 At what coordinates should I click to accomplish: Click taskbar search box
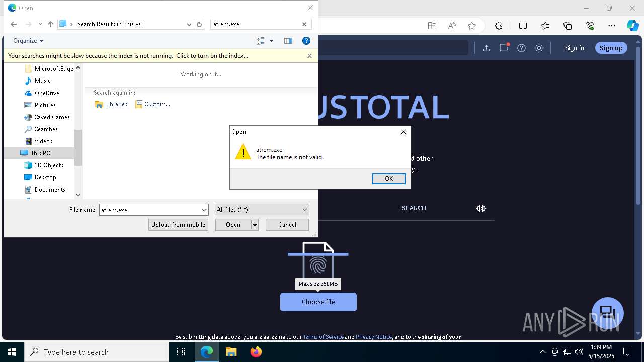[x=97, y=352]
